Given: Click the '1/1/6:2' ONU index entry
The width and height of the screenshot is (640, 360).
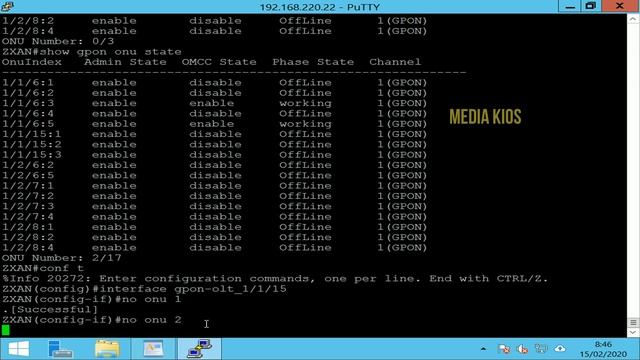Looking at the screenshot, I should [28, 93].
